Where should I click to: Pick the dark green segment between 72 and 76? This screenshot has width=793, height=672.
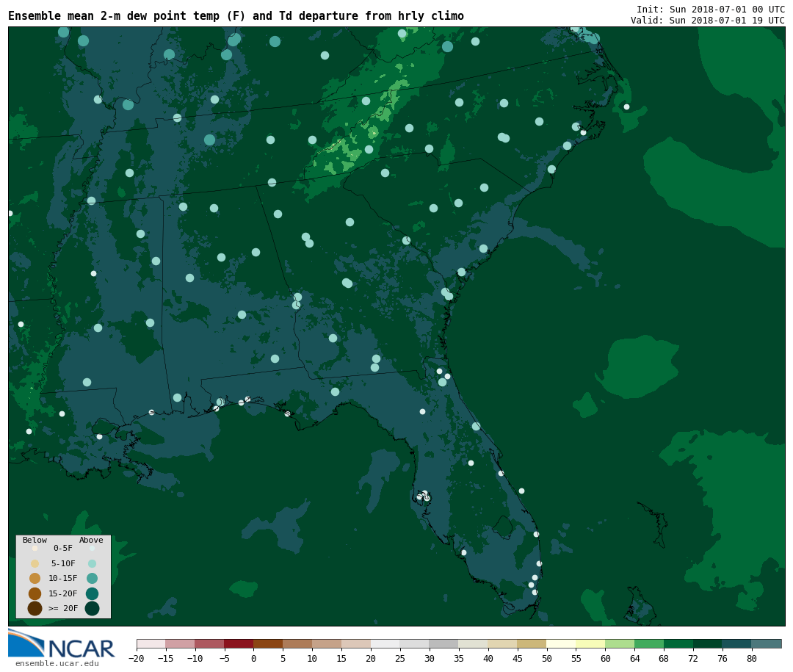pyautogui.click(x=708, y=643)
